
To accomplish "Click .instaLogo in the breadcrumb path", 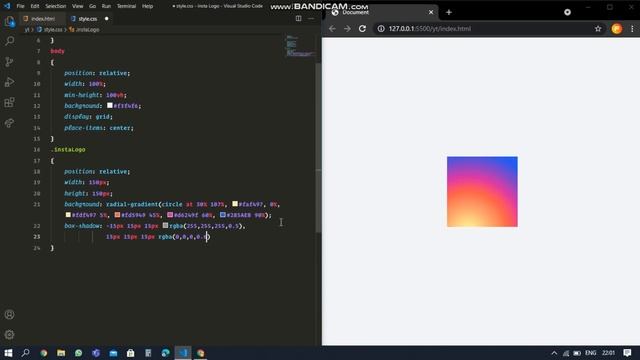I will click(x=87, y=29).
